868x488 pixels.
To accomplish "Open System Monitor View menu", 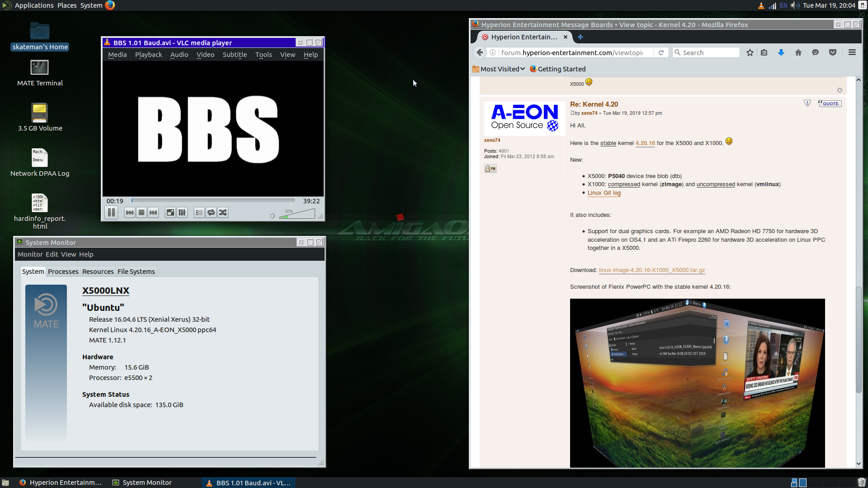I will pyautogui.click(x=68, y=254).
